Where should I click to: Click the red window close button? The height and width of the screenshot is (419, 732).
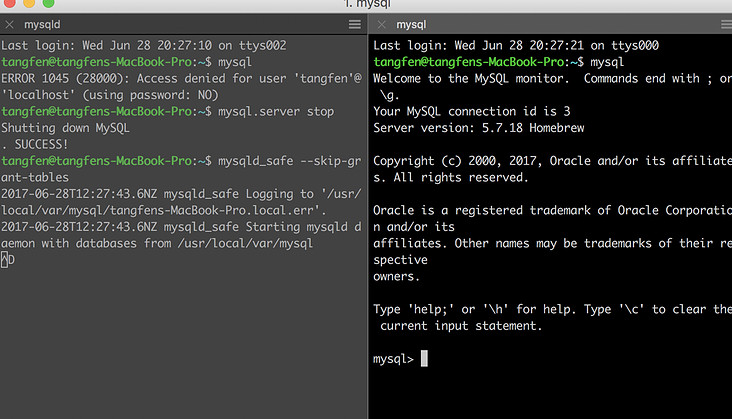[x=8, y=5]
